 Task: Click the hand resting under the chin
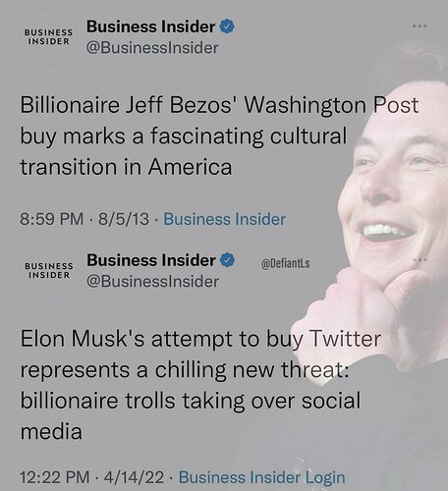359,311
